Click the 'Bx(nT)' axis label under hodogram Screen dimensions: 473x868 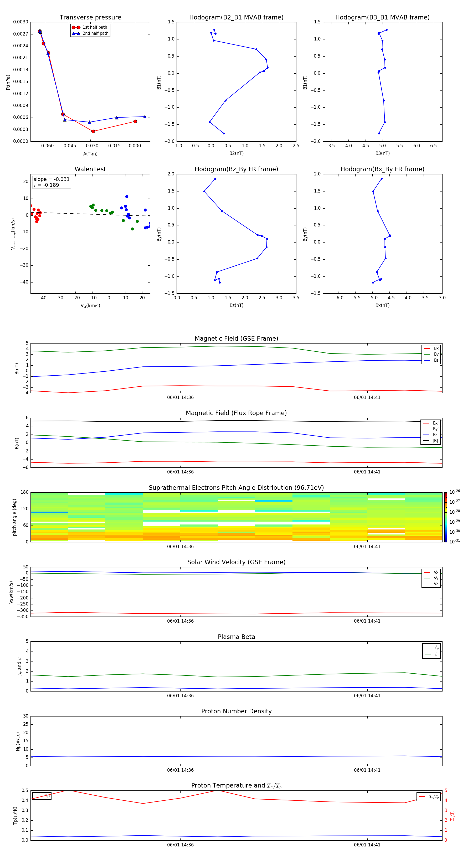pos(382,305)
